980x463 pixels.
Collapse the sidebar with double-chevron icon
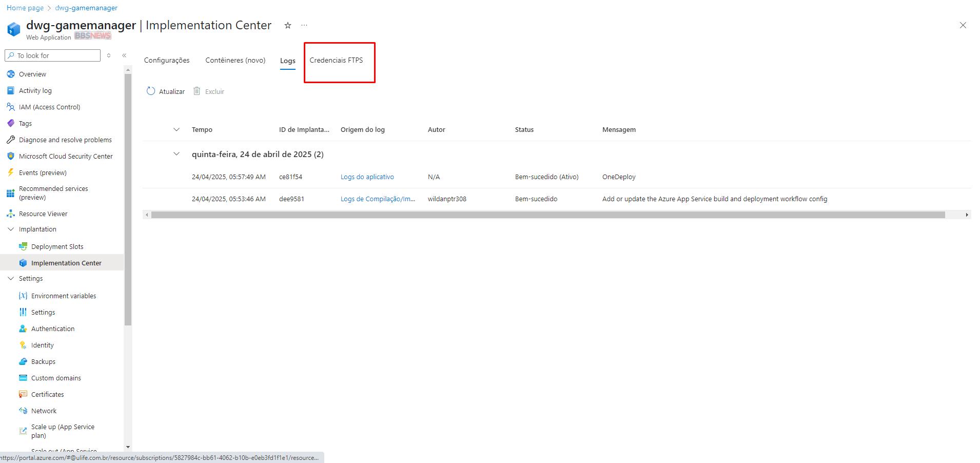[x=124, y=55]
